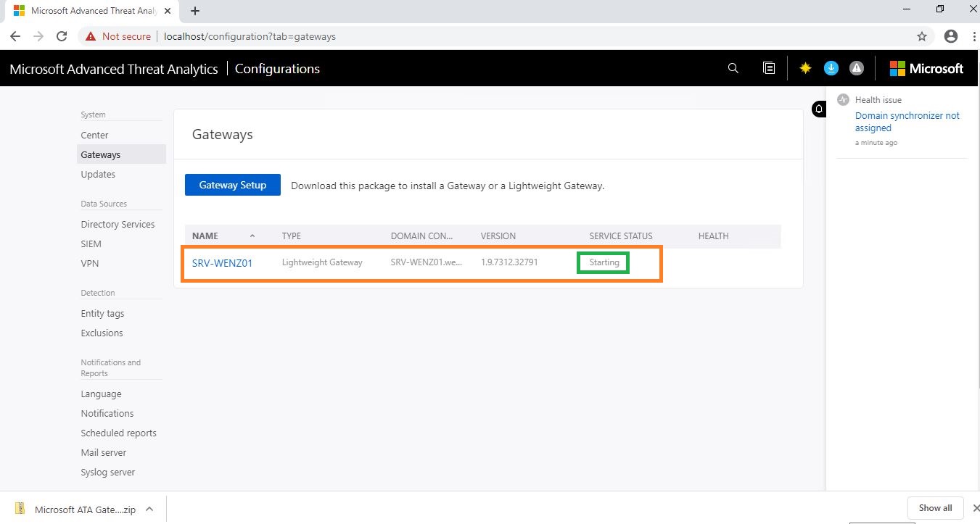The height and width of the screenshot is (524, 980).
Task: Open the Syslog server settings
Action: point(108,472)
